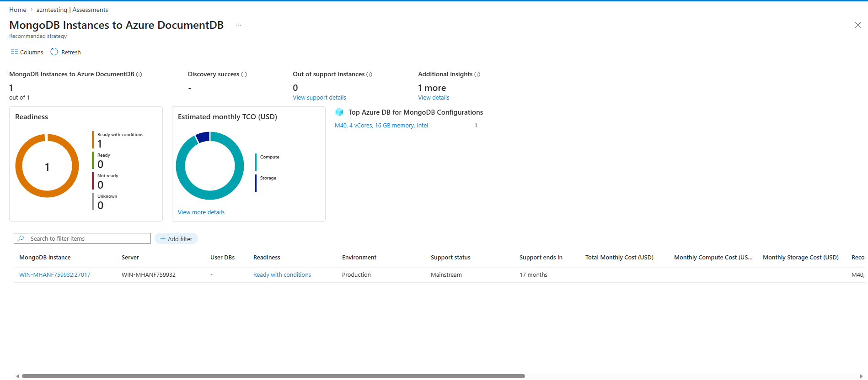This screenshot has height=380, width=868.
Task: Open the ellipsis more options menu
Action: click(x=238, y=25)
